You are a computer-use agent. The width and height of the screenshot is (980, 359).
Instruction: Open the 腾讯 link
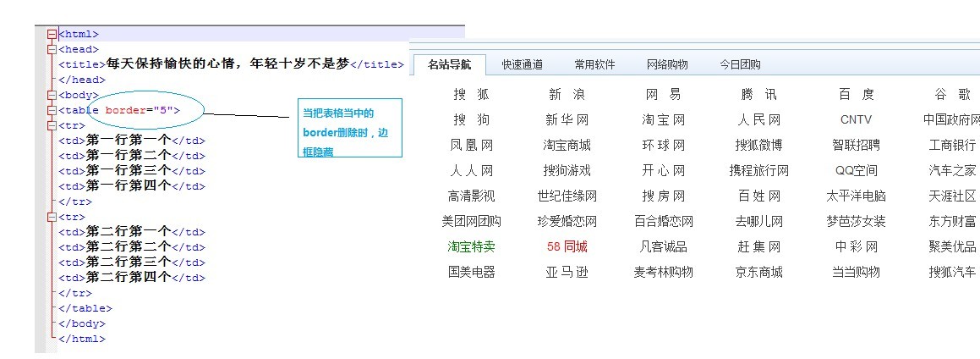pyautogui.click(x=758, y=95)
